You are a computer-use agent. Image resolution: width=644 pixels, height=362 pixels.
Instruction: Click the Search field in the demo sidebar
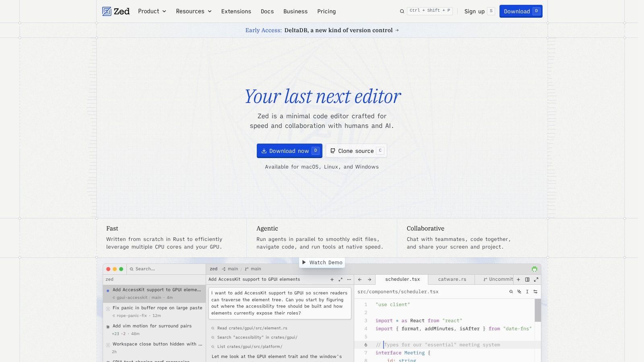166,269
